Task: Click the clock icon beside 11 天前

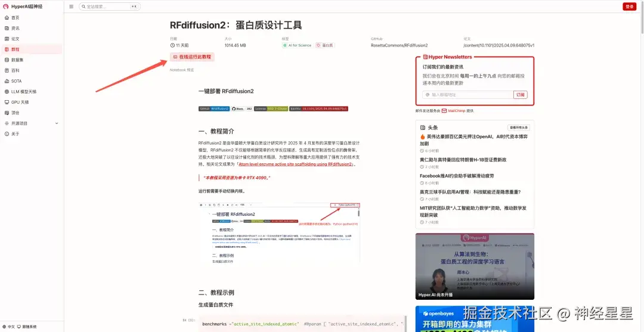Action: [172, 45]
